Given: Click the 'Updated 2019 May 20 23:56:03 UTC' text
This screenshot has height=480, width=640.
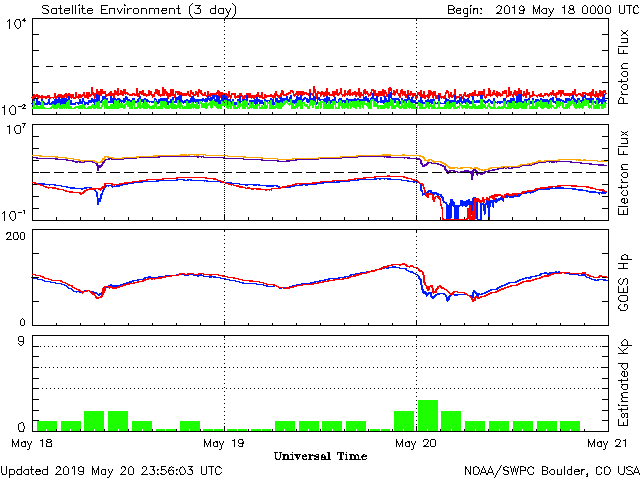Looking at the screenshot, I should pos(111,471).
